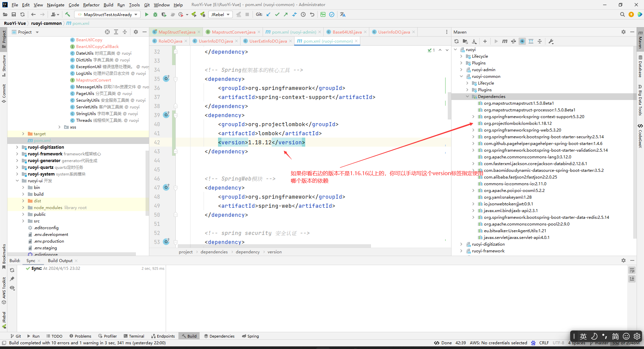This screenshot has height=349, width=644.
Task: Commit changes with the Git checkmark icon
Action: pos(277,14)
